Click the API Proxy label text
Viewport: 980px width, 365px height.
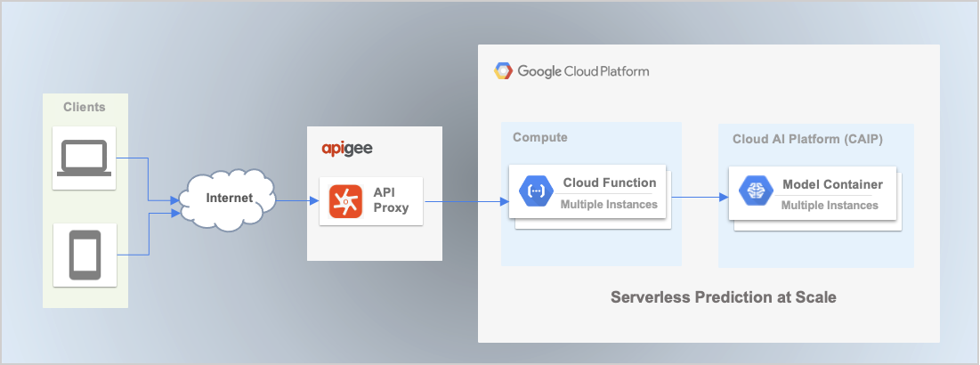pos(392,200)
